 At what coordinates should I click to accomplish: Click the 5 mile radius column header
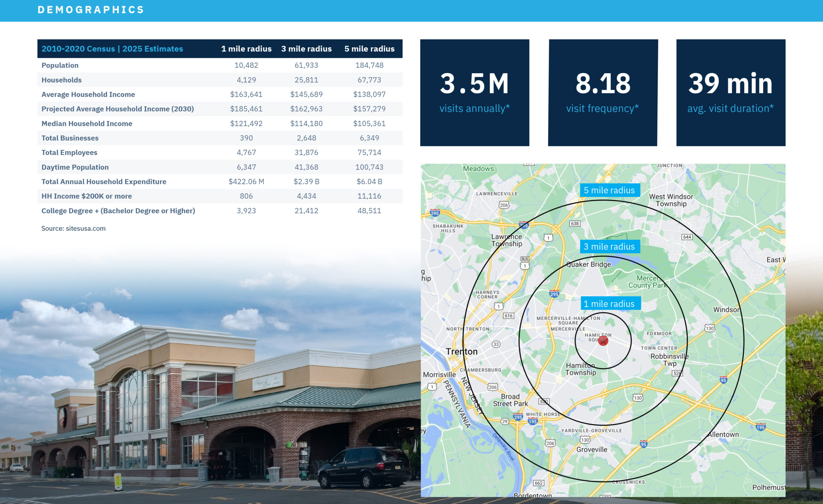369,49
